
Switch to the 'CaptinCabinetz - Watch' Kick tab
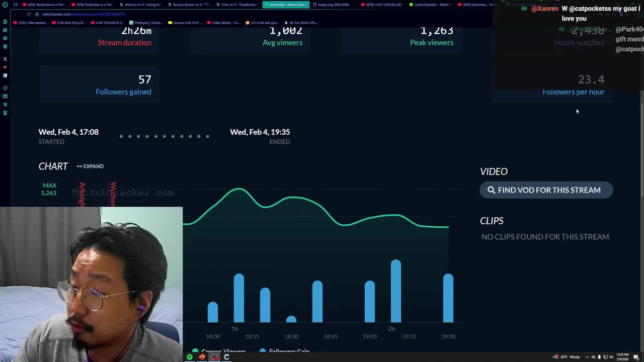[x=431, y=5]
